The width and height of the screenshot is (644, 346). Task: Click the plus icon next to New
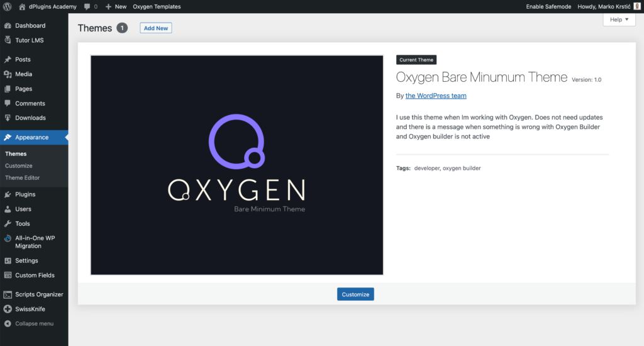click(x=108, y=6)
